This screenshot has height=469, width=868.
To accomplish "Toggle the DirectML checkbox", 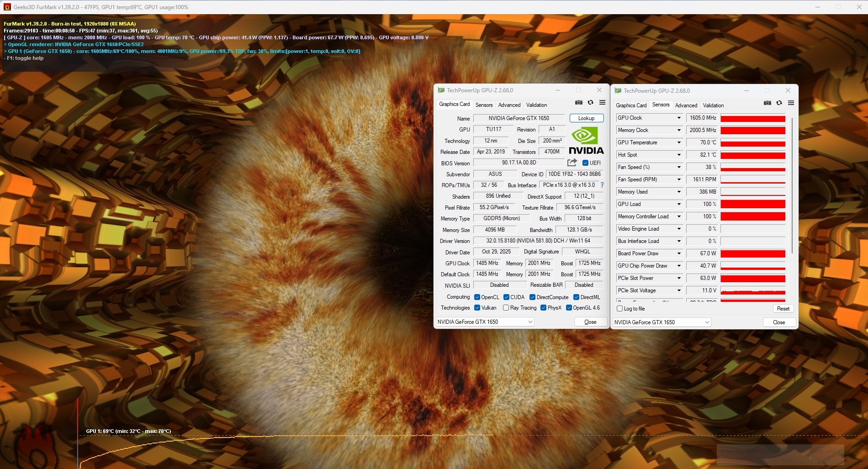I will point(576,297).
